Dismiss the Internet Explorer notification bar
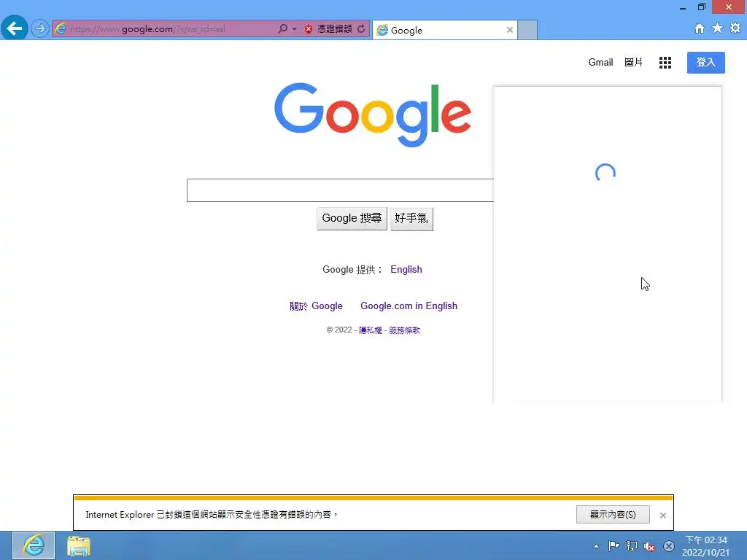Viewport: 747px width, 560px height. pos(662,516)
